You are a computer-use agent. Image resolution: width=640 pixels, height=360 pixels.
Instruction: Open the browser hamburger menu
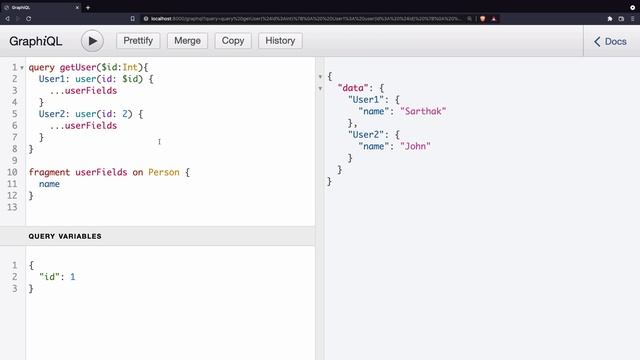pyautogui.click(x=633, y=19)
